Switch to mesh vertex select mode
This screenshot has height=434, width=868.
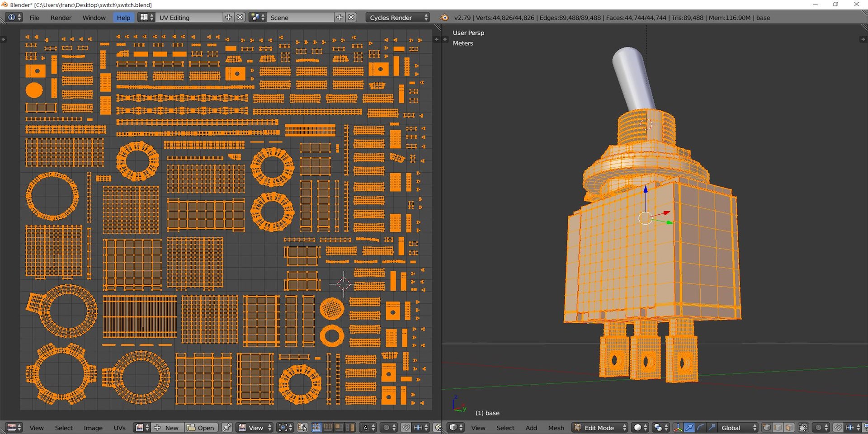tap(767, 428)
